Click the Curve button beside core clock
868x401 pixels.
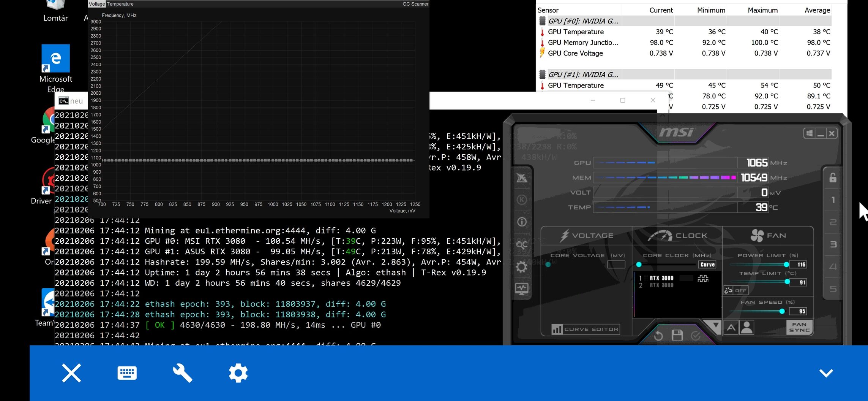[707, 265]
